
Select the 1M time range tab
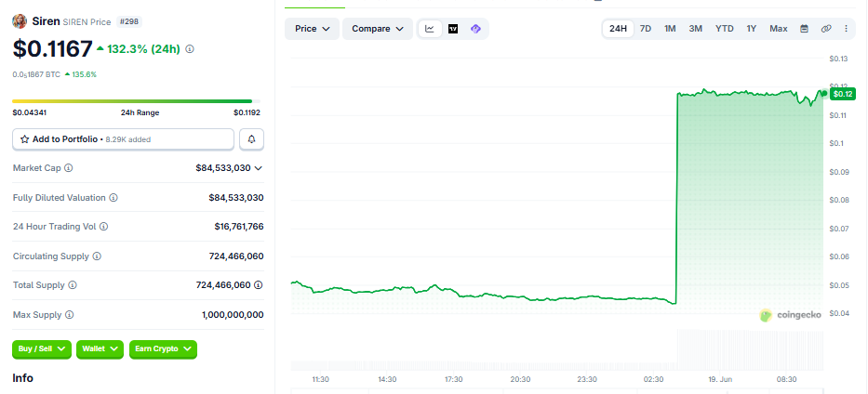point(670,29)
